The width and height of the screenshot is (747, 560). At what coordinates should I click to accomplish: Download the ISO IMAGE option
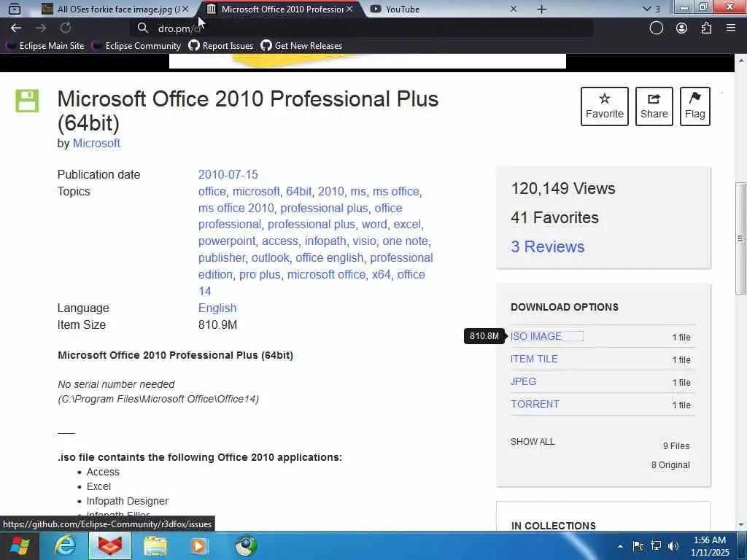tap(536, 336)
